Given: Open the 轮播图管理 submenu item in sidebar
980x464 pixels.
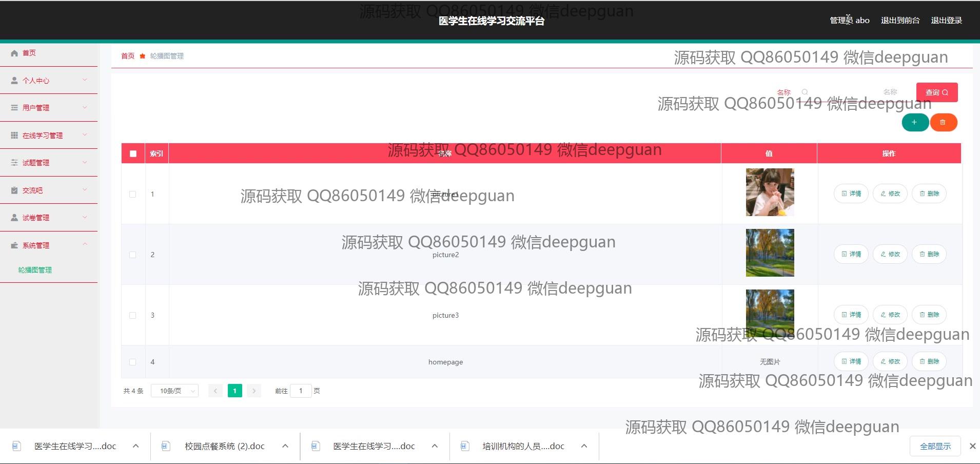Looking at the screenshot, I should 35,270.
